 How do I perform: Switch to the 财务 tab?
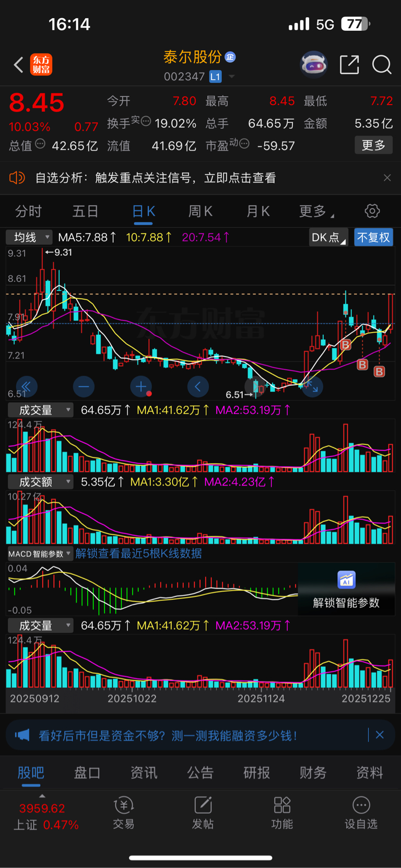[x=313, y=773]
